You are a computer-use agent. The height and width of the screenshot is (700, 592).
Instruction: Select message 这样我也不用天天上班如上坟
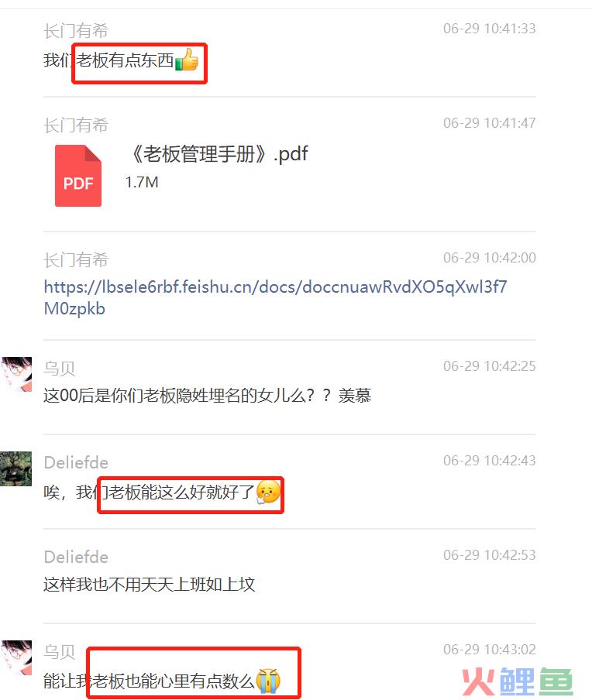(150, 585)
